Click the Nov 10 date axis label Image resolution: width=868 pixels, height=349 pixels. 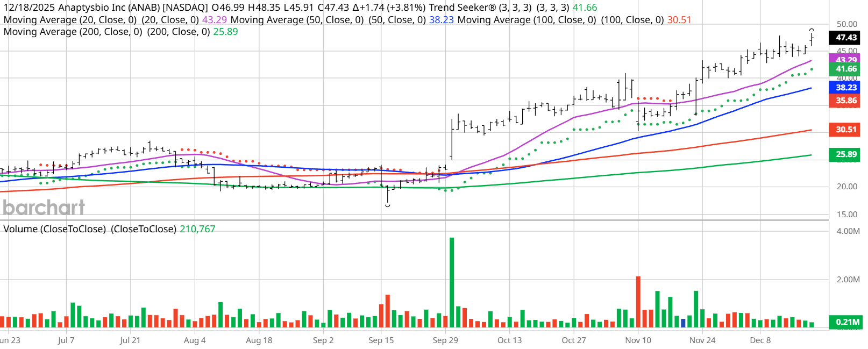click(638, 340)
